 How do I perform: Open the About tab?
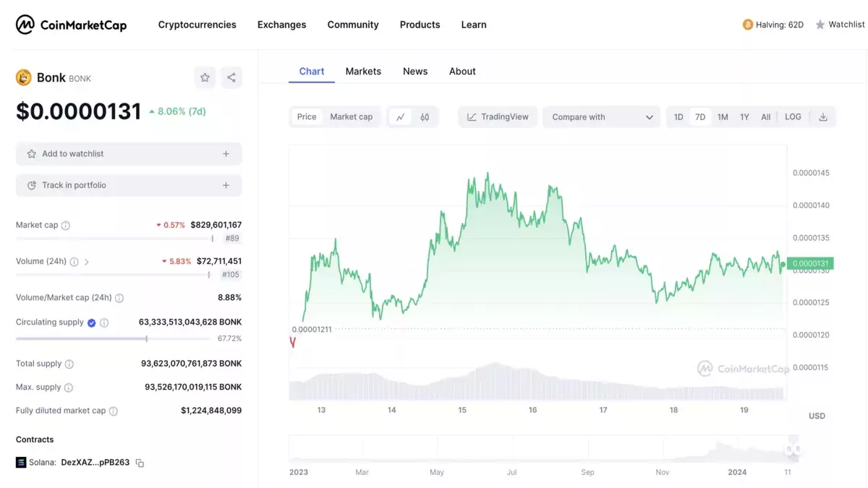coord(462,72)
